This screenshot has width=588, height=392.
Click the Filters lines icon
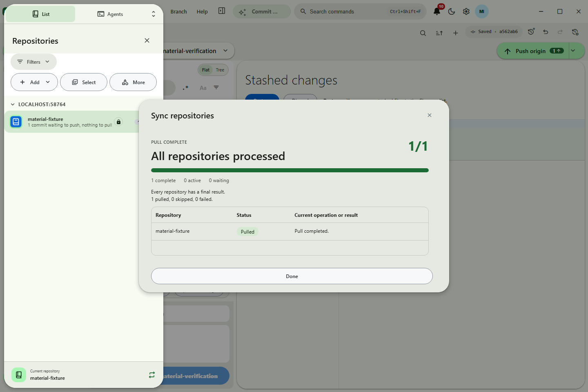point(20,62)
